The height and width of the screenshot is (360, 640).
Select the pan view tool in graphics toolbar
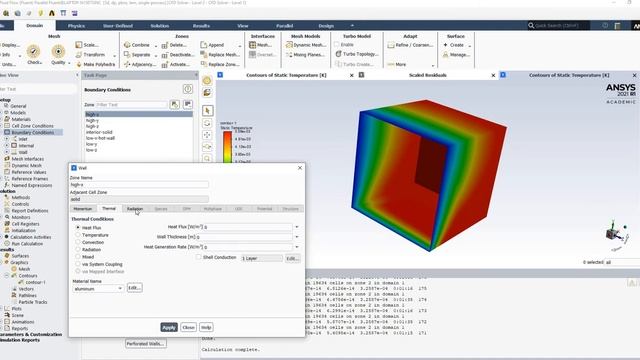[207, 135]
